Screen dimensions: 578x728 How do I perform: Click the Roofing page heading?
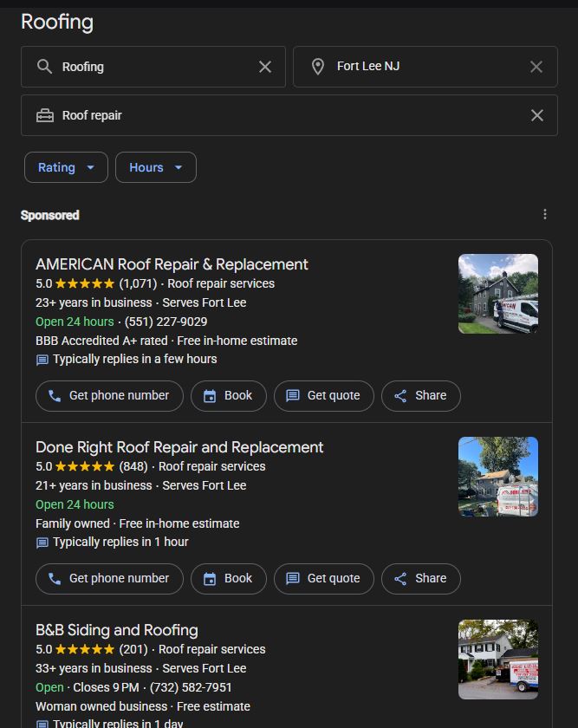point(57,23)
